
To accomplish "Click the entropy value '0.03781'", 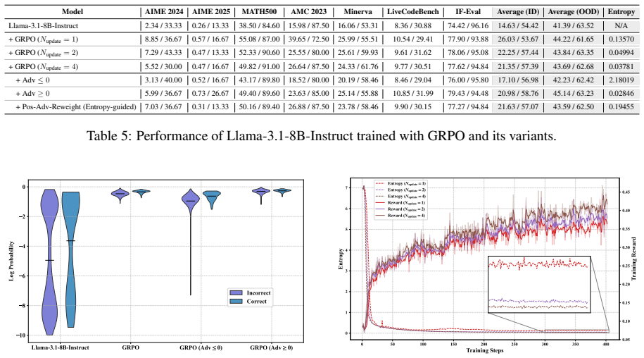I will coord(621,66).
